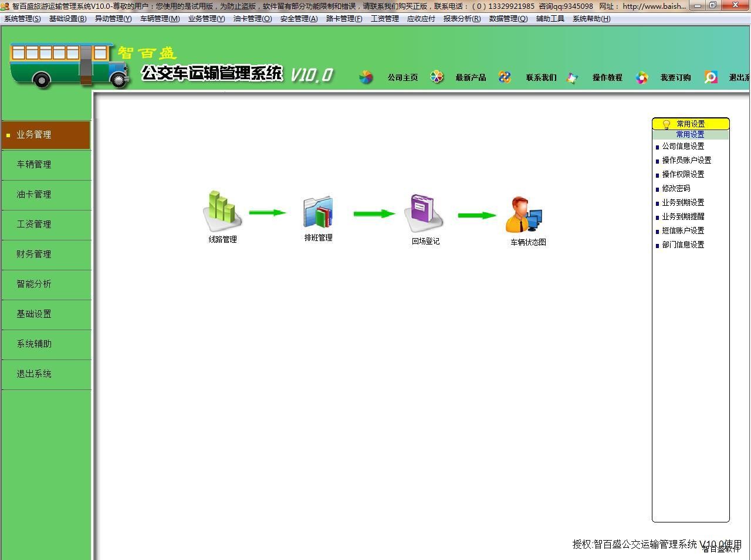Open 部门信息设置 in 常用设置 panel
Viewport: 751px width, 560px height.
point(683,245)
